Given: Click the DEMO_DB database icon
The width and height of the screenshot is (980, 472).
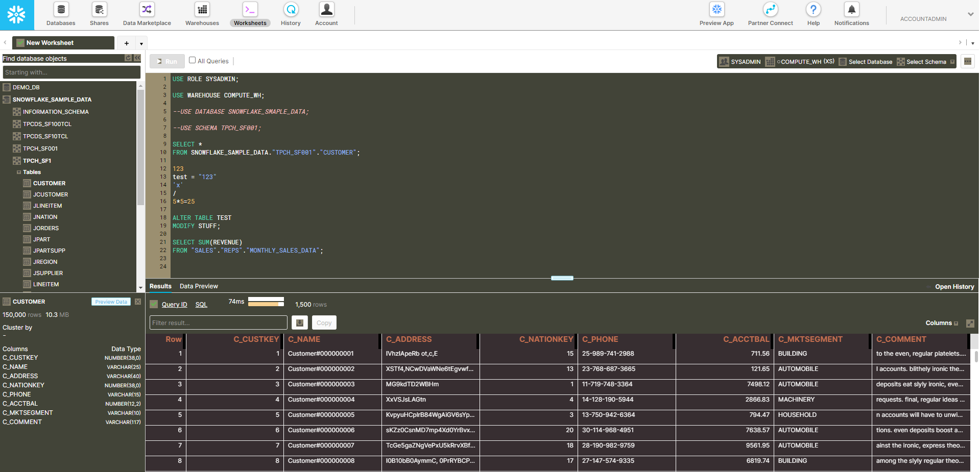Looking at the screenshot, I should click(7, 87).
